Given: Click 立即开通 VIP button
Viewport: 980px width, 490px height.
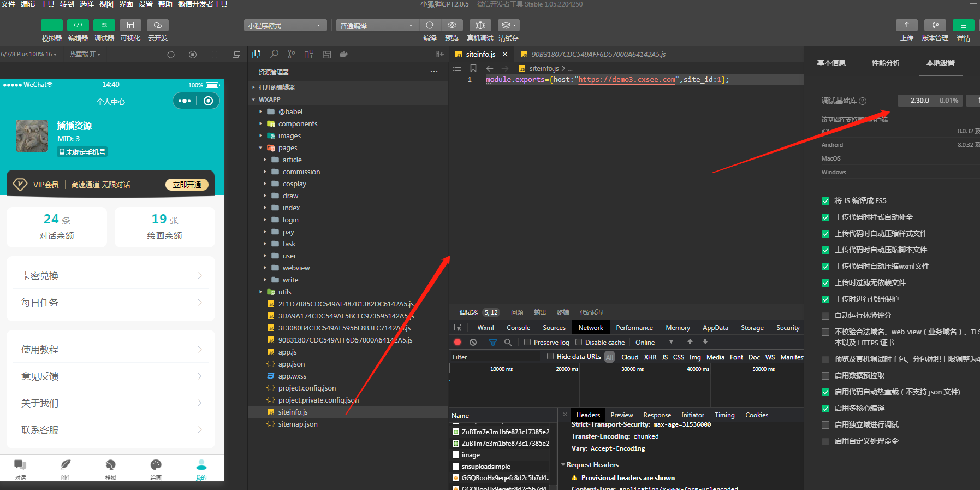Looking at the screenshot, I should tap(187, 185).
